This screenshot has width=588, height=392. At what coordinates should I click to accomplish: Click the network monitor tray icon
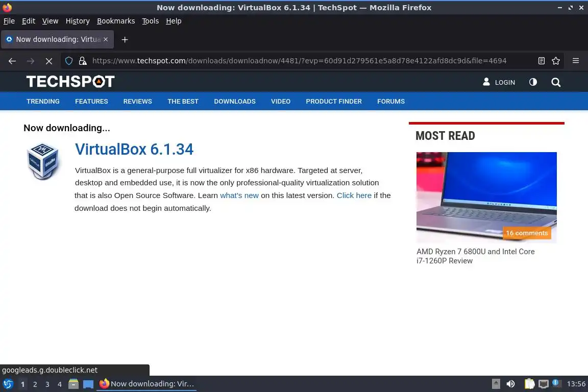coord(544,384)
